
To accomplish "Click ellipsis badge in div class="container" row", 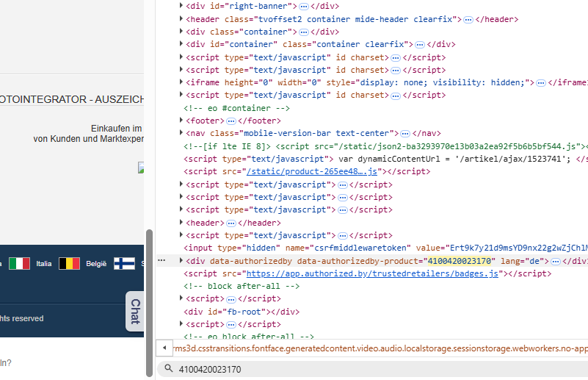I will pos(304,32).
